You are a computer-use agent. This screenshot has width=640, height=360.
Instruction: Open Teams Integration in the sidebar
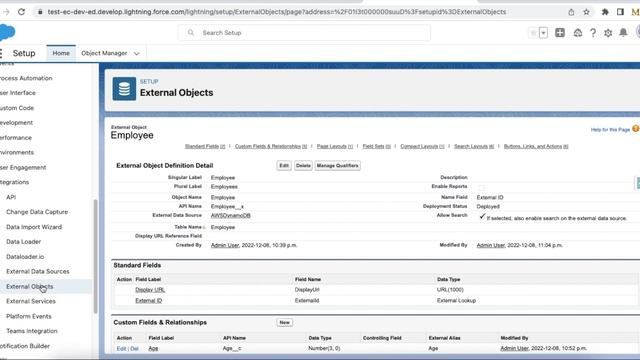32,331
